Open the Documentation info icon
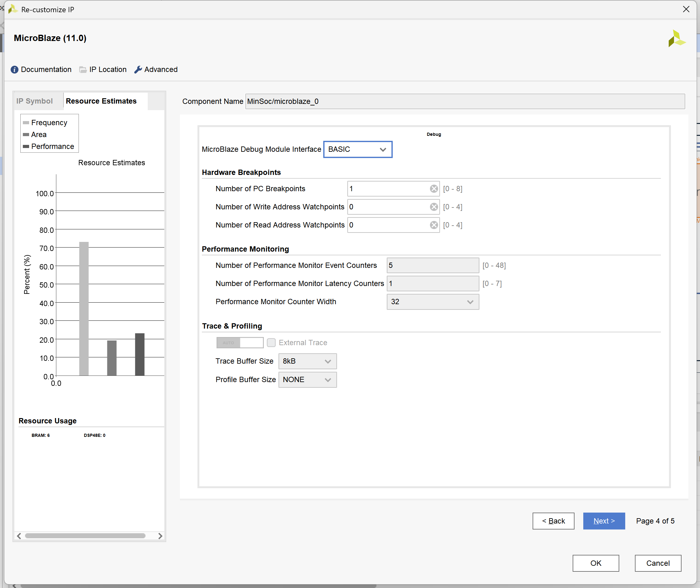 [14, 70]
